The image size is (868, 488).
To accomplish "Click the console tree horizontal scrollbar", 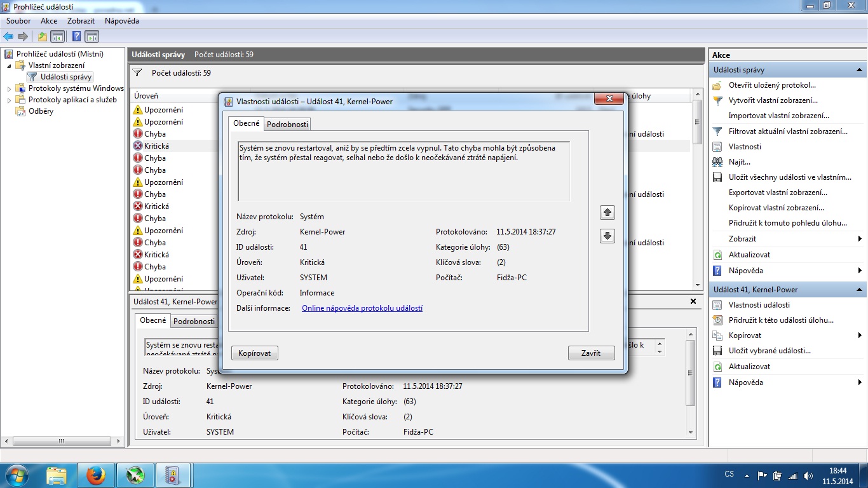I will (x=62, y=441).
